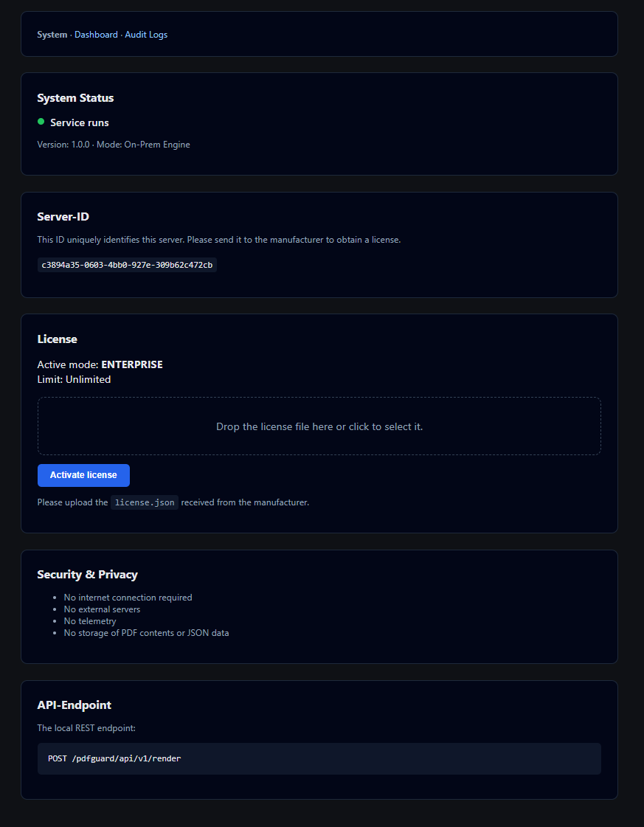The height and width of the screenshot is (827, 644).
Task: Select the System breadcrumb entry
Action: pyautogui.click(x=52, y=34)
